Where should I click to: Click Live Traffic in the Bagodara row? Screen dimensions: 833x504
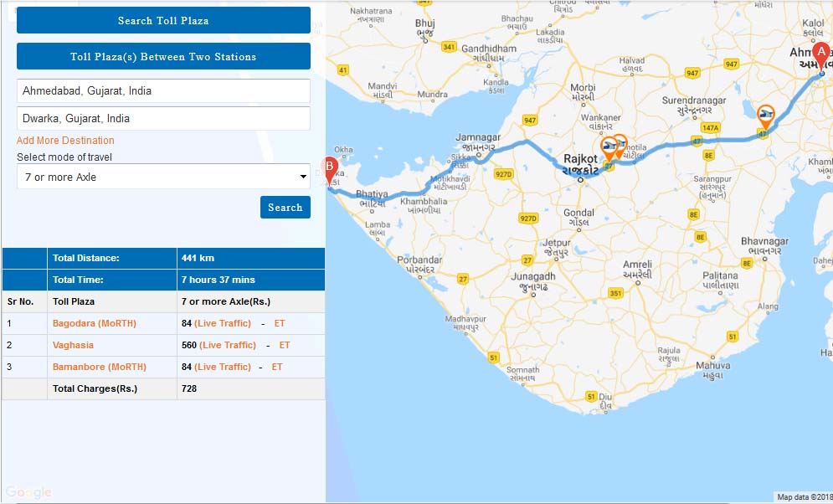click(x=224, y=323)
